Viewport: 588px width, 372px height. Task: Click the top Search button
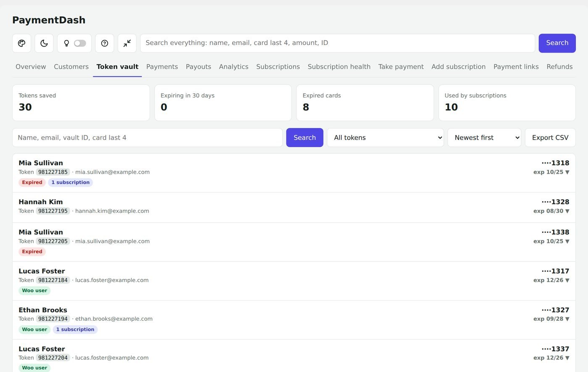[557, 43]
